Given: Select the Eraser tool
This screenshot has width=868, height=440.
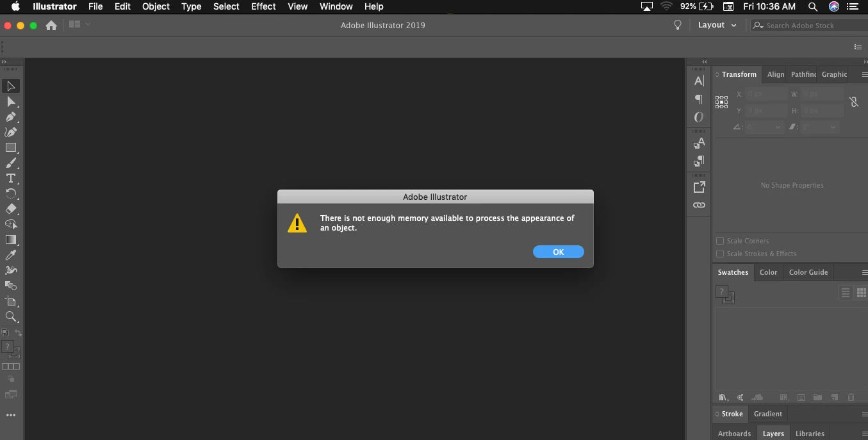Looking at the screenshot, I should (x=11, y=209).
